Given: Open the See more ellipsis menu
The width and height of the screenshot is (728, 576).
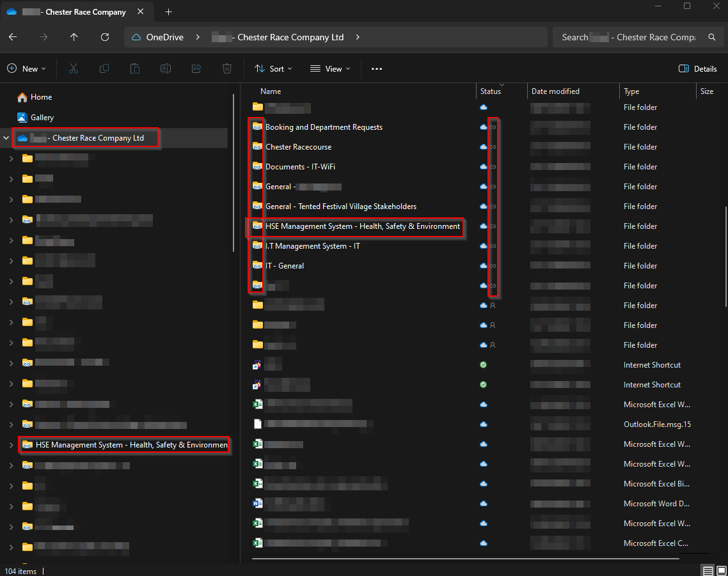Looking at the screenshot, I should pos(377,68).
